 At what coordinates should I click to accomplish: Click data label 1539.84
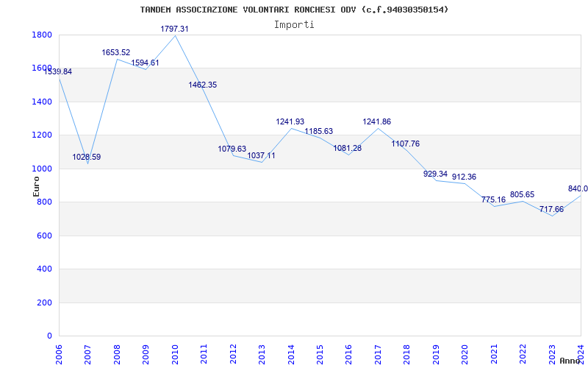[x=58, y=71]
